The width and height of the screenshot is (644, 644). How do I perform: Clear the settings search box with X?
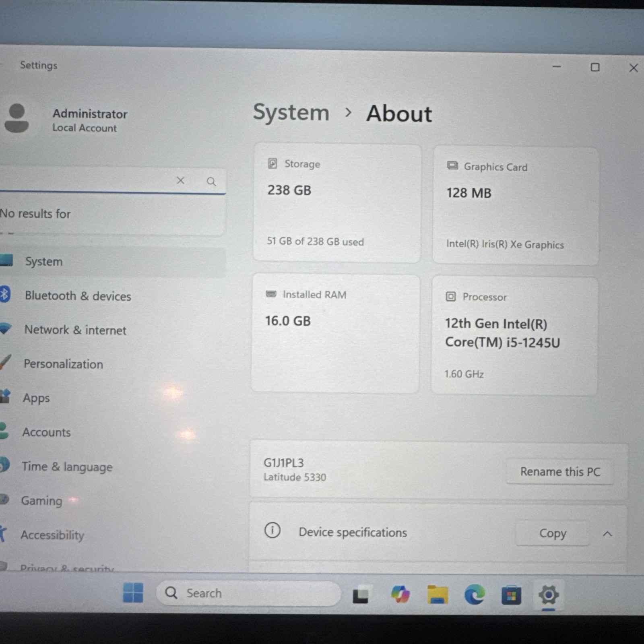(x=180, y=181)
